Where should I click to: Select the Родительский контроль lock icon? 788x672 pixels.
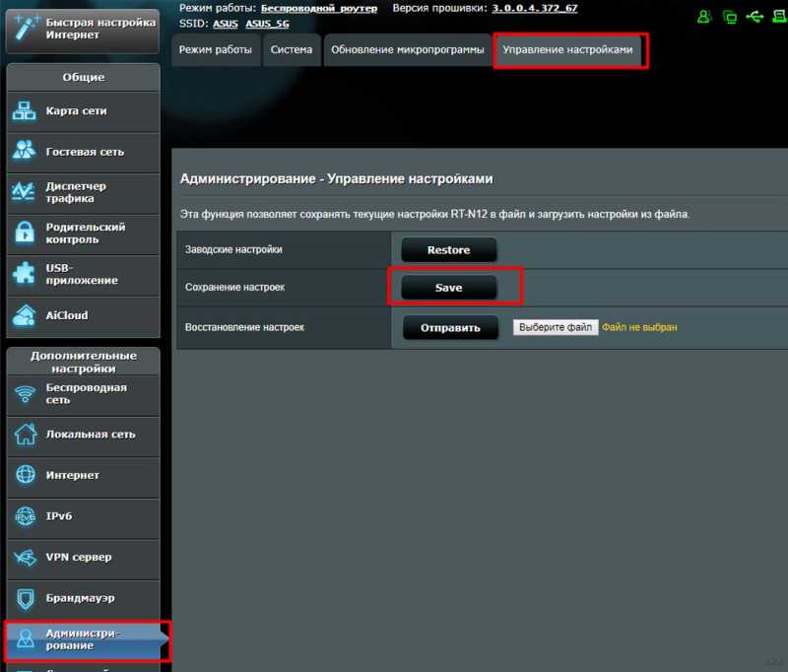point(25,233)
